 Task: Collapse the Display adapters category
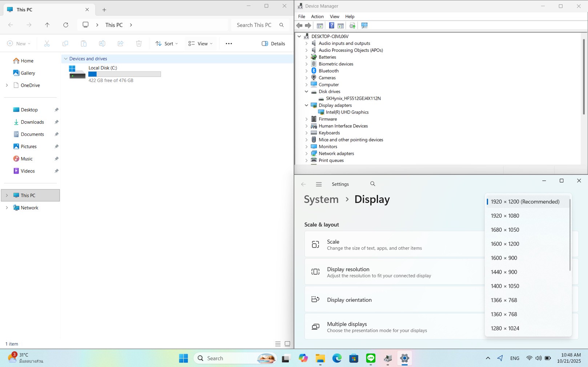306,105
